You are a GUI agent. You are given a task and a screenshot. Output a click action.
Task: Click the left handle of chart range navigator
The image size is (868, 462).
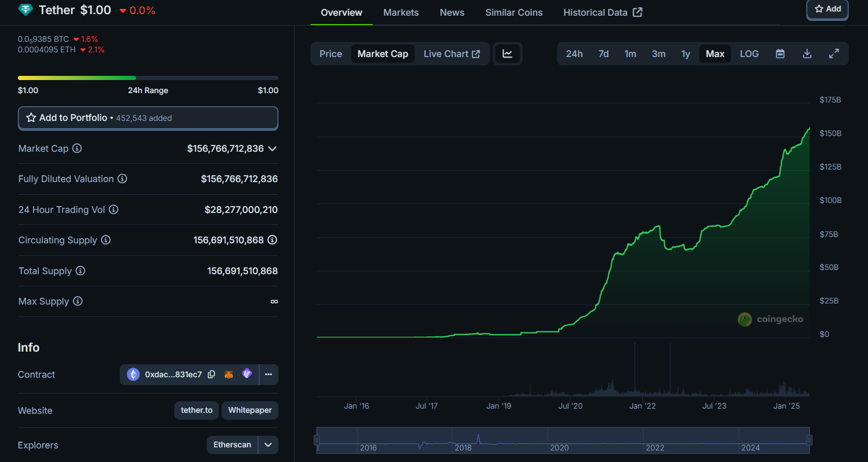[317, 440]
